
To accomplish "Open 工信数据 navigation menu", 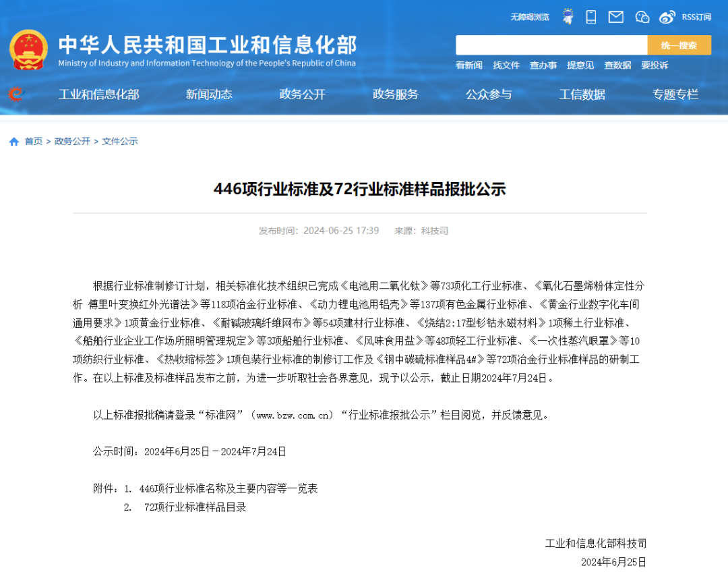I will (x=582, y=94).
